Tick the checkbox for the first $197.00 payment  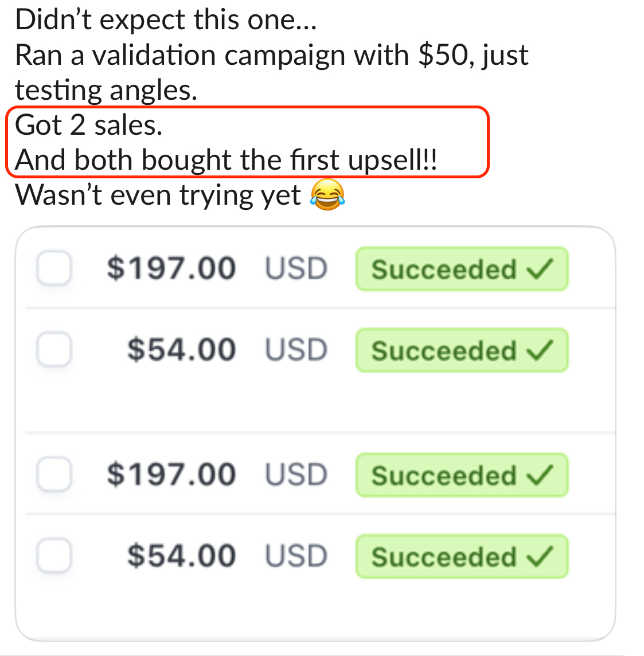54,268
